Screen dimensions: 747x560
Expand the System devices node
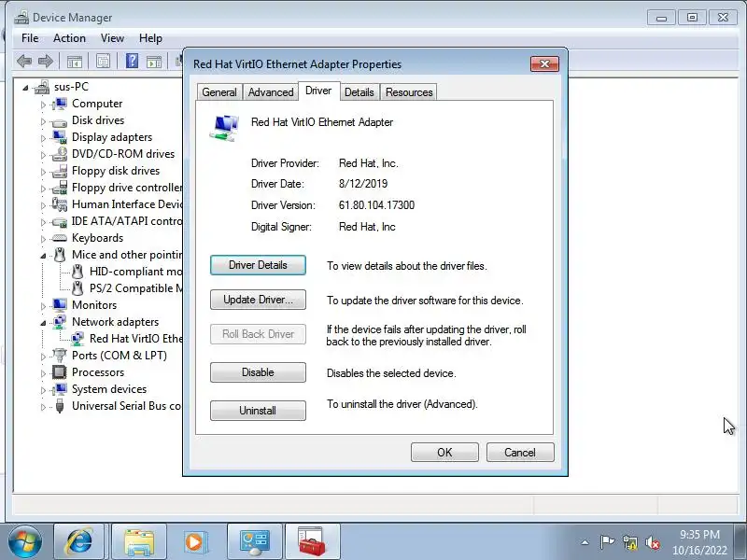coord(43,390)
